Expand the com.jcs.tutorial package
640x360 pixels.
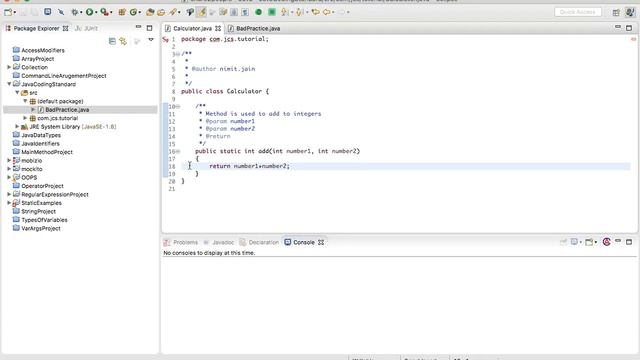tap(25, 118)
